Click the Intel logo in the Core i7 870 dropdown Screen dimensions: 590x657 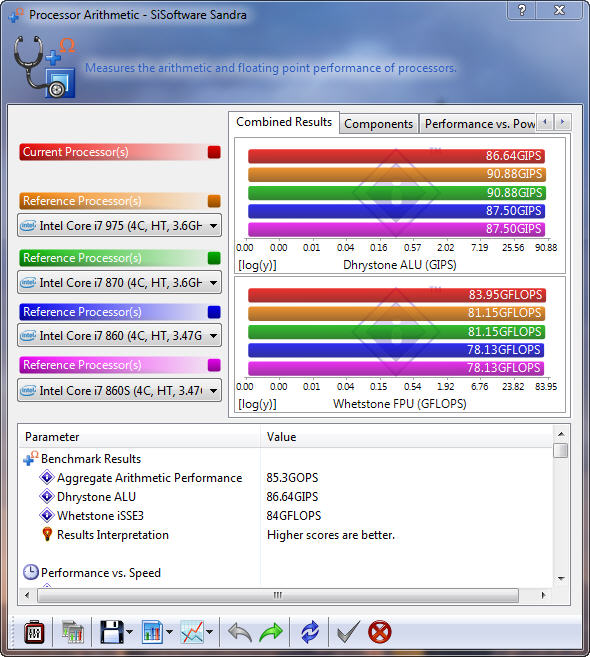point(28,283)
